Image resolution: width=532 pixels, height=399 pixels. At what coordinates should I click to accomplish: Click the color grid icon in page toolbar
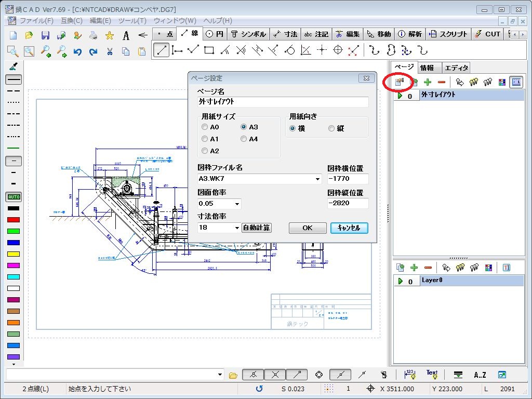tap(502, 82)
